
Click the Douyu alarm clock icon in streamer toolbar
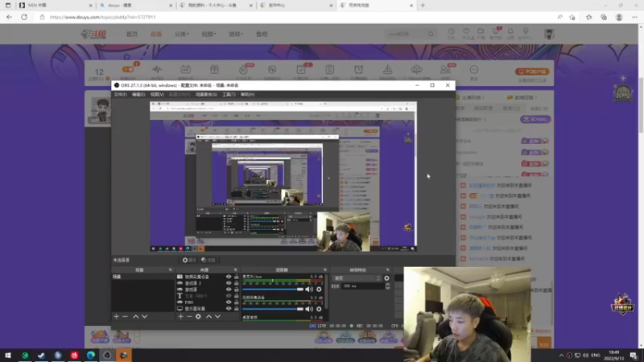coord(358,70)
